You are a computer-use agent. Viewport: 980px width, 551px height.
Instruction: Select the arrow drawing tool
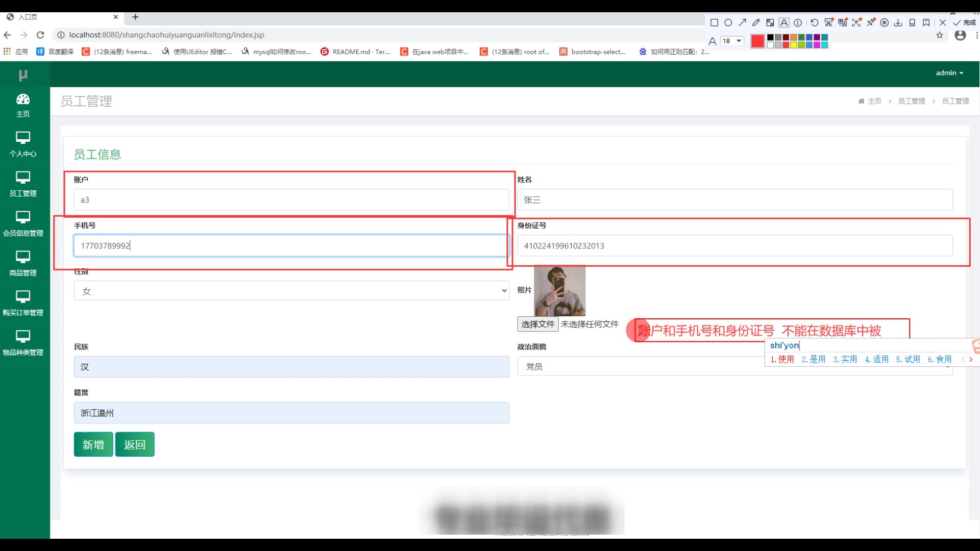[742, 22]
